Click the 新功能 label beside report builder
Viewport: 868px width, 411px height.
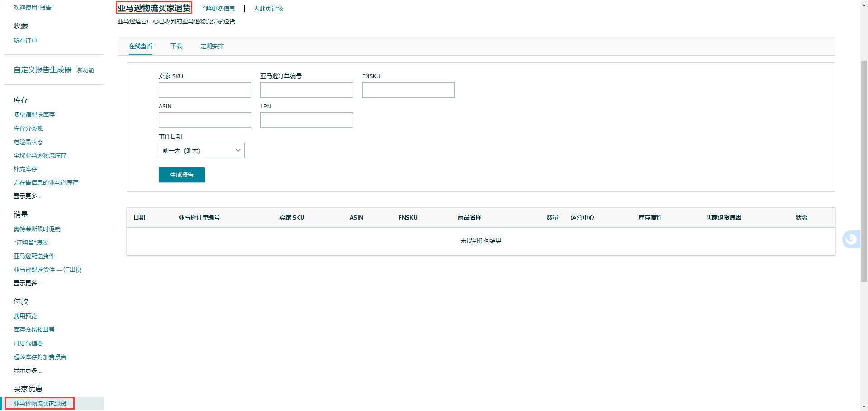pyautogui.click(x=85, y=70)
